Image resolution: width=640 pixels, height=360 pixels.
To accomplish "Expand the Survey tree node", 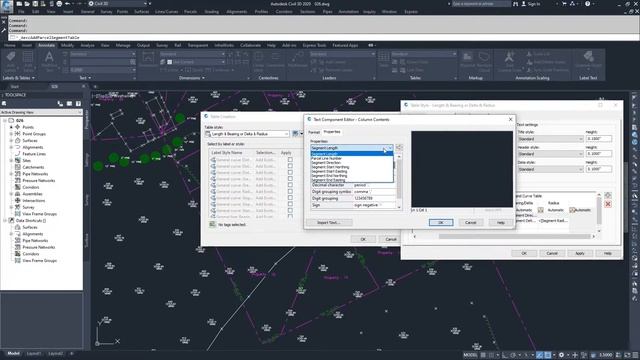I will tap(11, 207).
